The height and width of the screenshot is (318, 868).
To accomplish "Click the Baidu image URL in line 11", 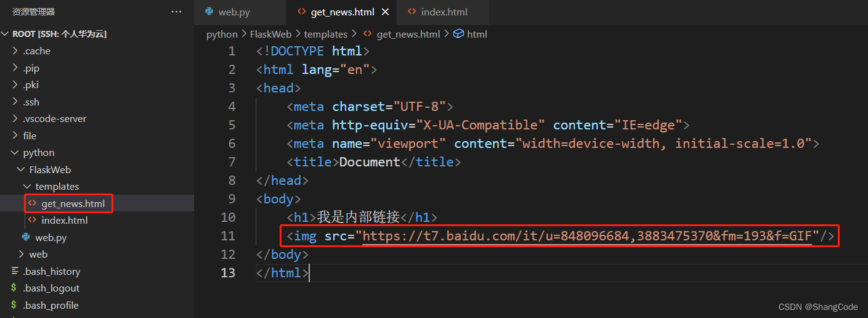I will tap(587, 235).
